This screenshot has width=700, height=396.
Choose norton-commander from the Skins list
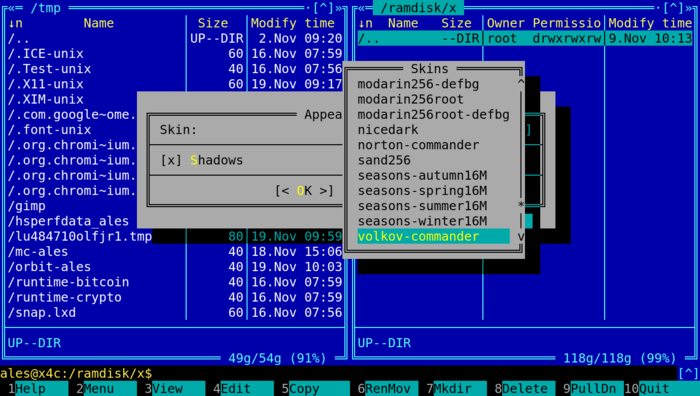click(x=418, y=145)
